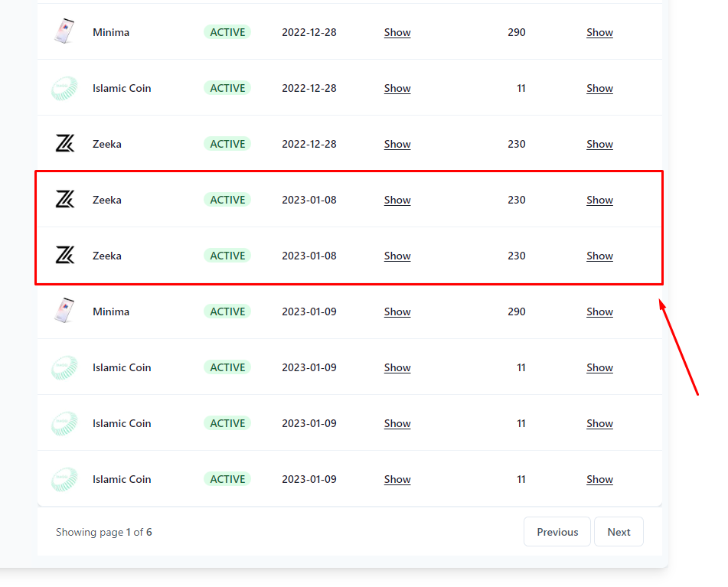
Task: Select the Minima name in the 2022-12-28 row
Action: pos(111,32)
